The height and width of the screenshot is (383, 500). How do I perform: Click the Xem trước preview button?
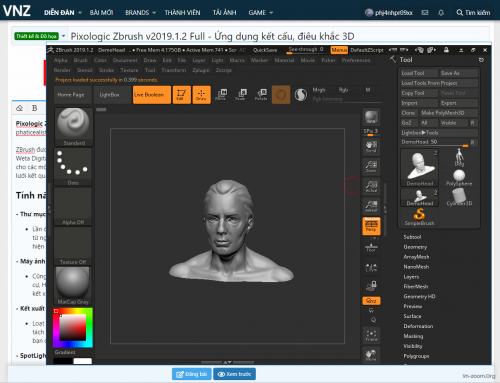234,374
